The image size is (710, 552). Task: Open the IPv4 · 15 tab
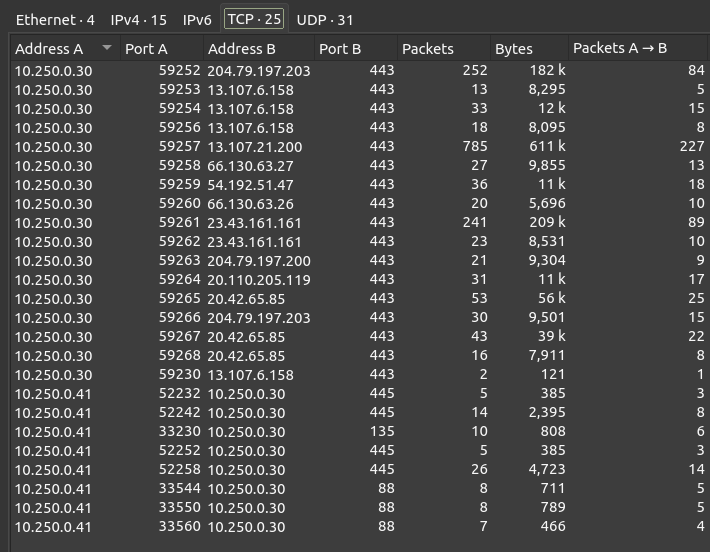(138, 19)
